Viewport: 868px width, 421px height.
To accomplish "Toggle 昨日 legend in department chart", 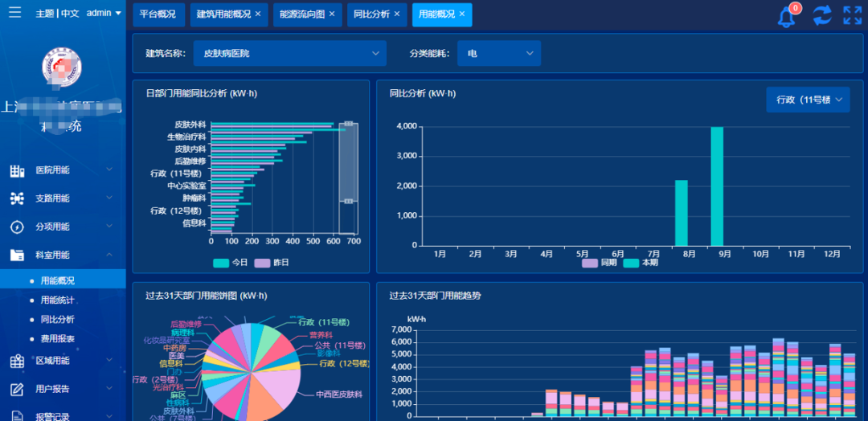I will 272,263.
